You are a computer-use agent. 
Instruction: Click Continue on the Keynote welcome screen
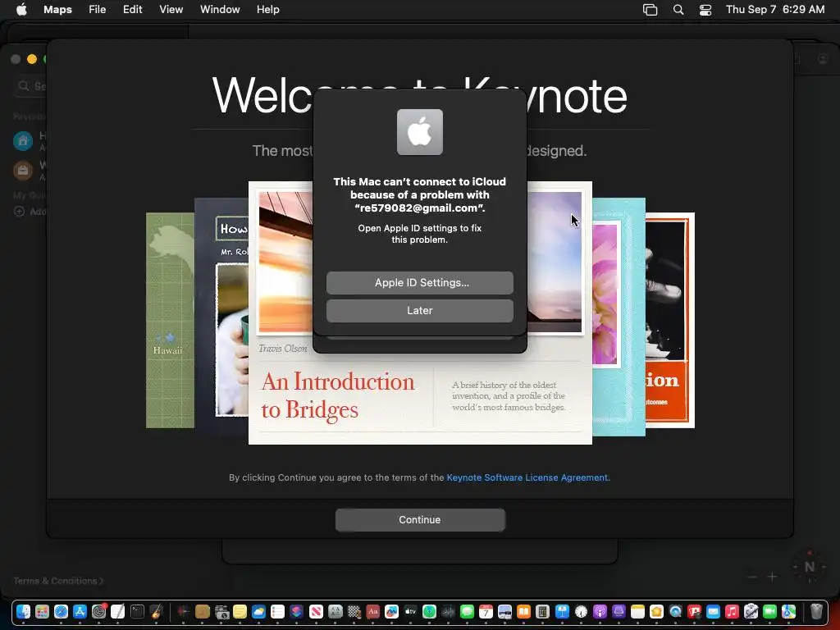(420, 519)
